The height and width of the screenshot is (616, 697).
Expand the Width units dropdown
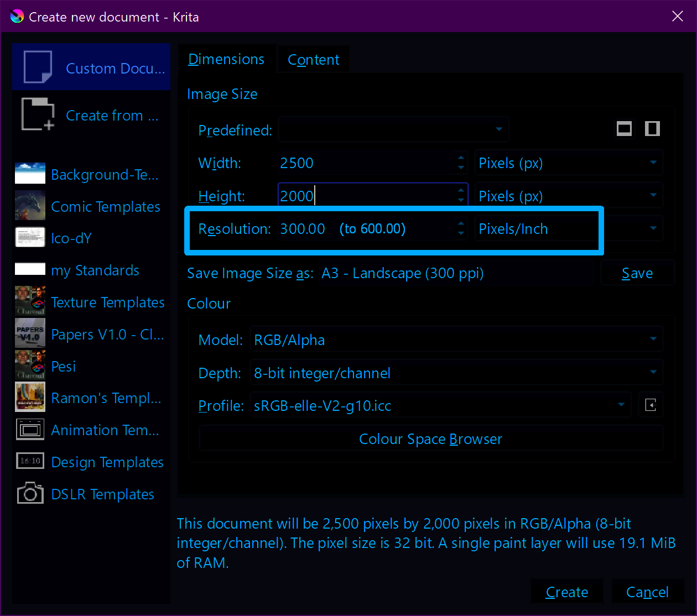[x=568, y=163]
